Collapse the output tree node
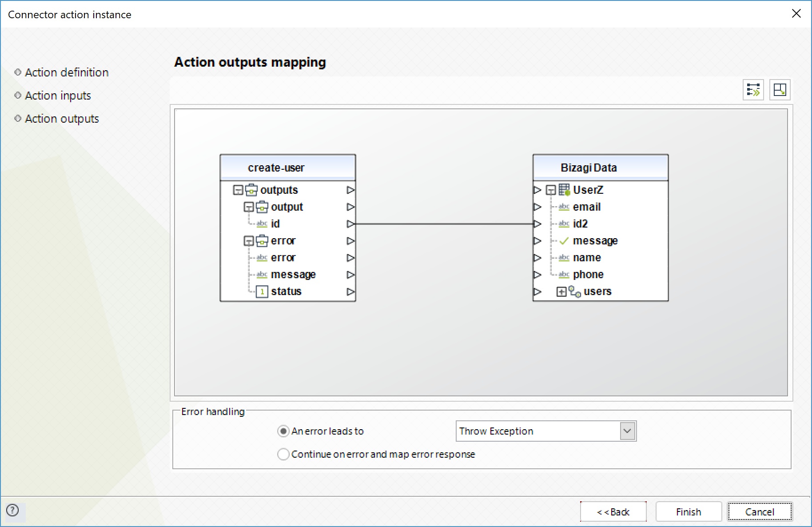Viewport: 812px width, 527px height. 249,207
